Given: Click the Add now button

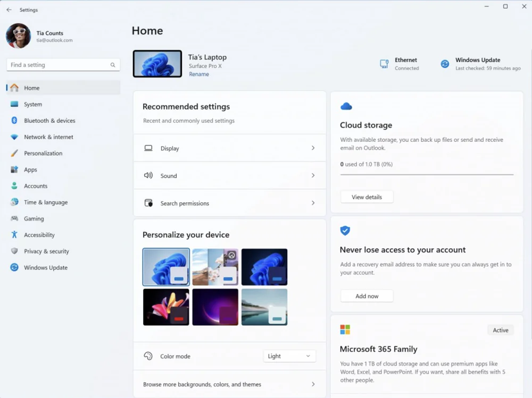Looking at the screenshot, I should pos(367,296).
